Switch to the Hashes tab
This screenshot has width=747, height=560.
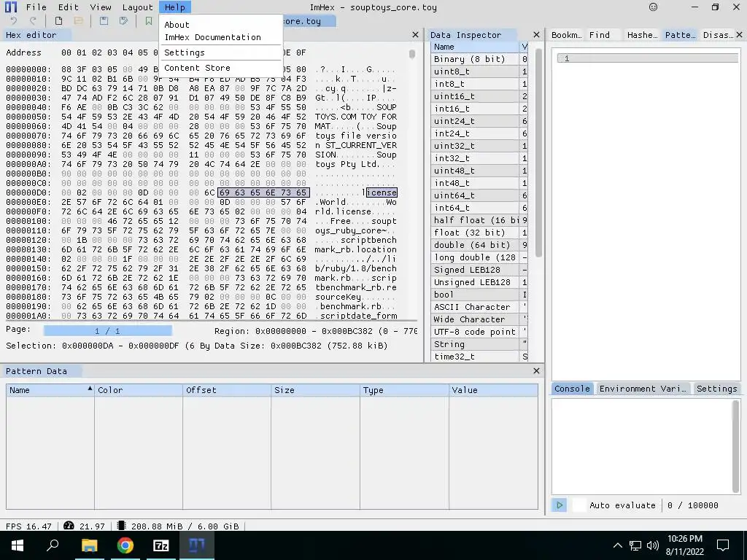(642, 35)
